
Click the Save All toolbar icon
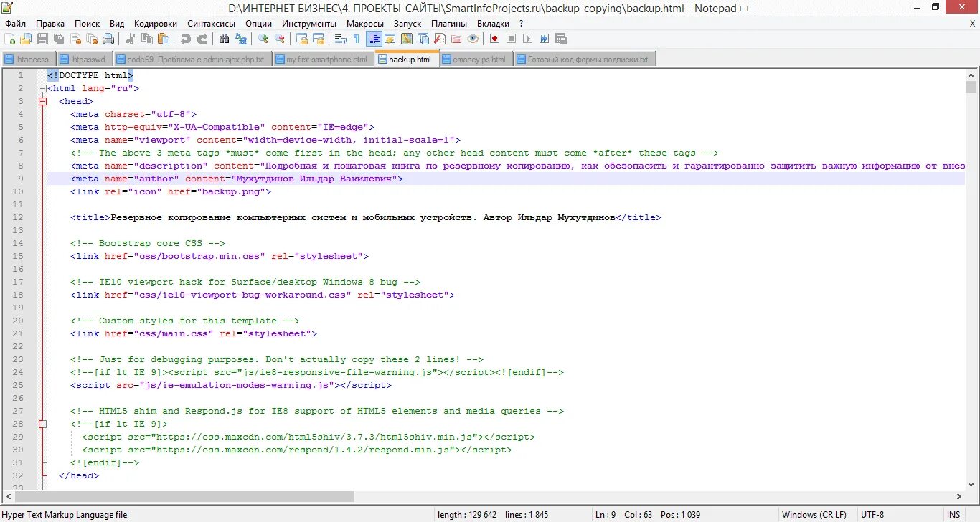tap(59, 39)
